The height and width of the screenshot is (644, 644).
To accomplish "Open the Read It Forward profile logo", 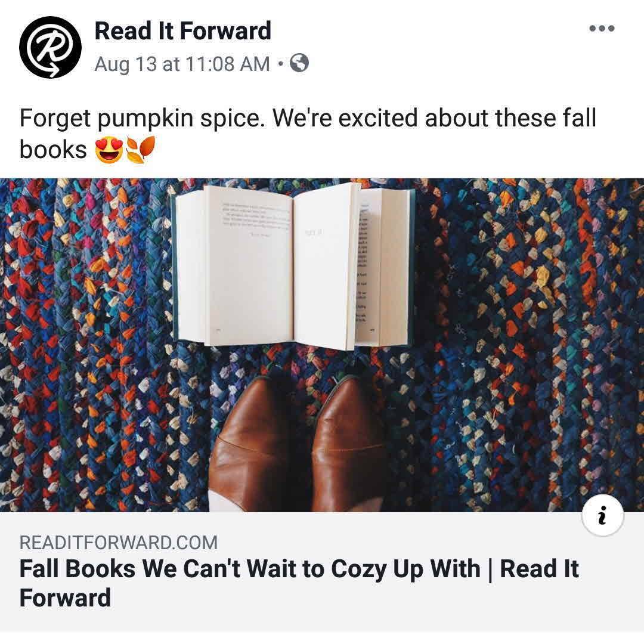I will 50,47.
